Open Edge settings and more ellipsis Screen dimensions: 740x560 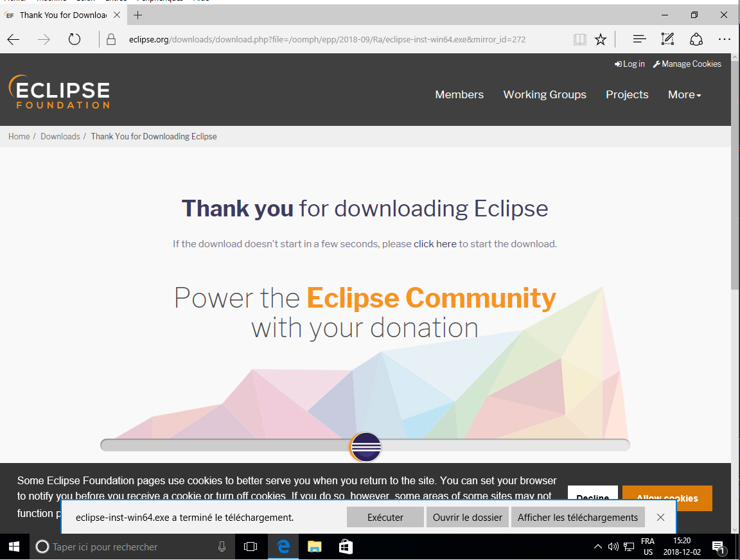coord(725,39)
